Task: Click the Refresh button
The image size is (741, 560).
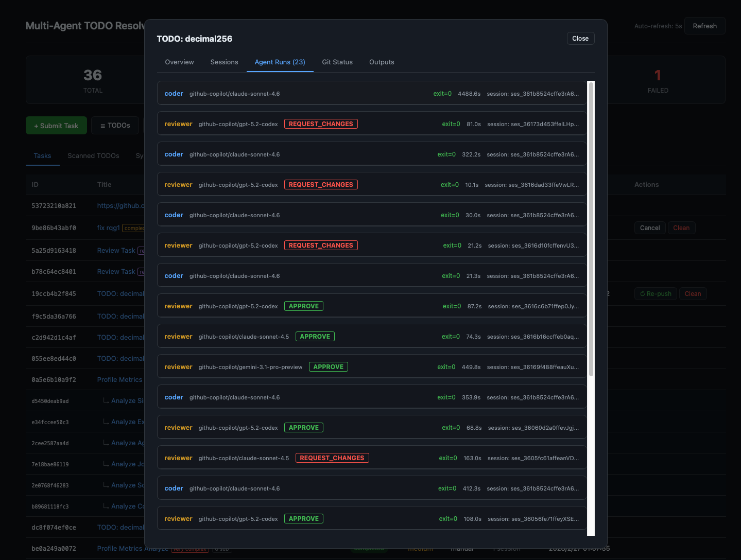Action: [704, 26]
